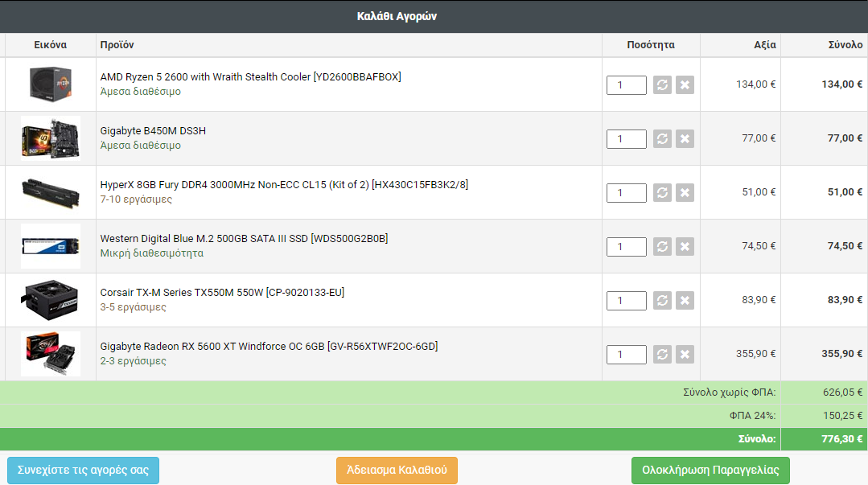
Task: Refresh quantity for Gigabyte Radeon RX 5600 XT
Action: [x=662, y=355]
